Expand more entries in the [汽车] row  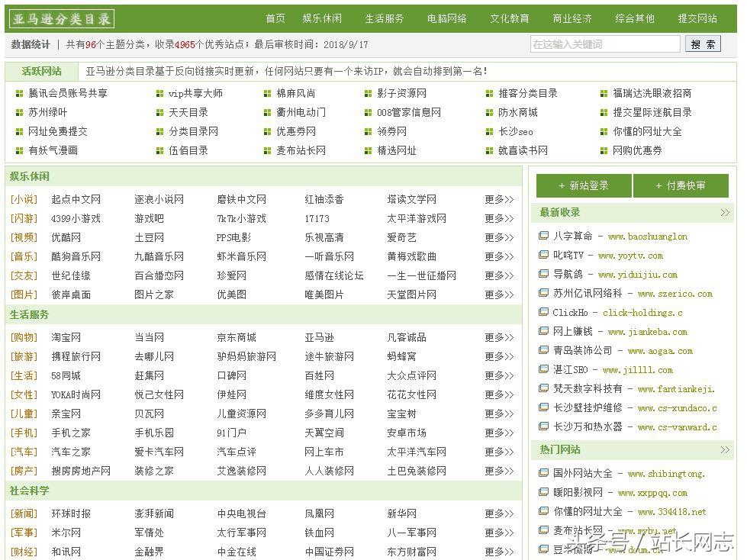tap(499, 452)
